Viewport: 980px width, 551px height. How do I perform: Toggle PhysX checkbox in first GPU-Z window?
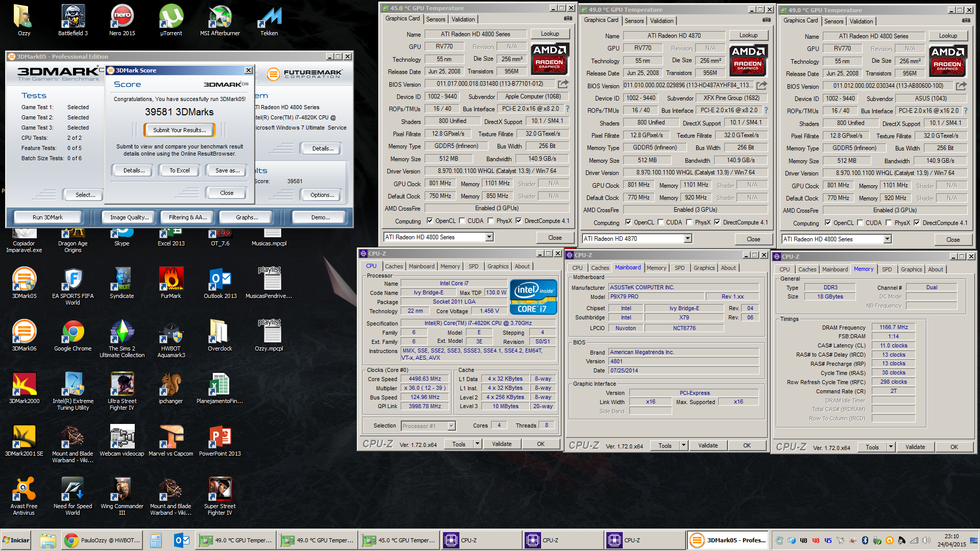click(491, 221)
